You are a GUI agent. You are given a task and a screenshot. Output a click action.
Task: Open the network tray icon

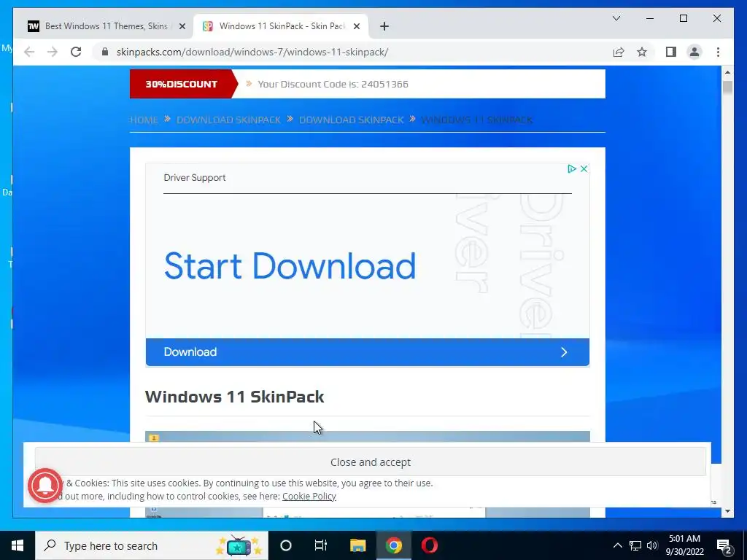635,545
